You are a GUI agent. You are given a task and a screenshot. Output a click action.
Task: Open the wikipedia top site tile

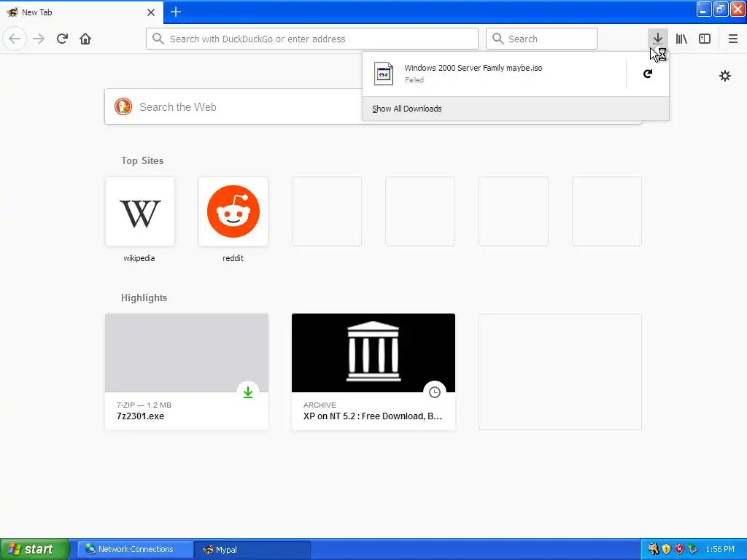coord(140,212)
